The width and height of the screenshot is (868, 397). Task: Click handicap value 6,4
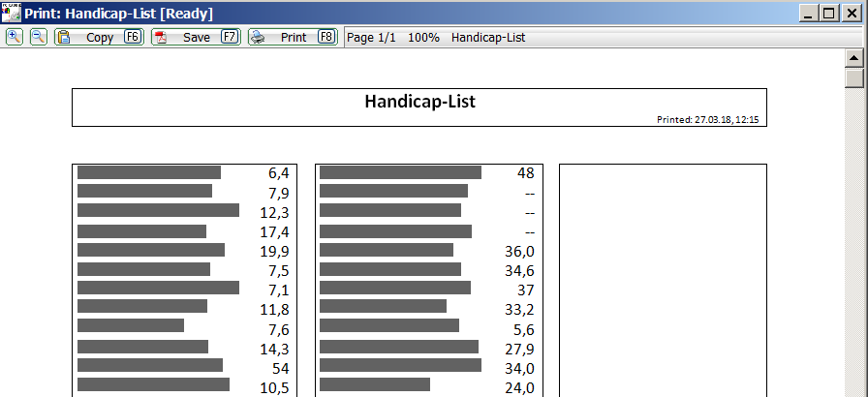click(278, 173)
